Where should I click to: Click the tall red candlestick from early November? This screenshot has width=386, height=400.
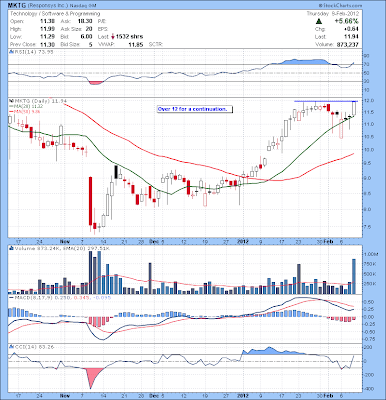(x=90, y=201)
